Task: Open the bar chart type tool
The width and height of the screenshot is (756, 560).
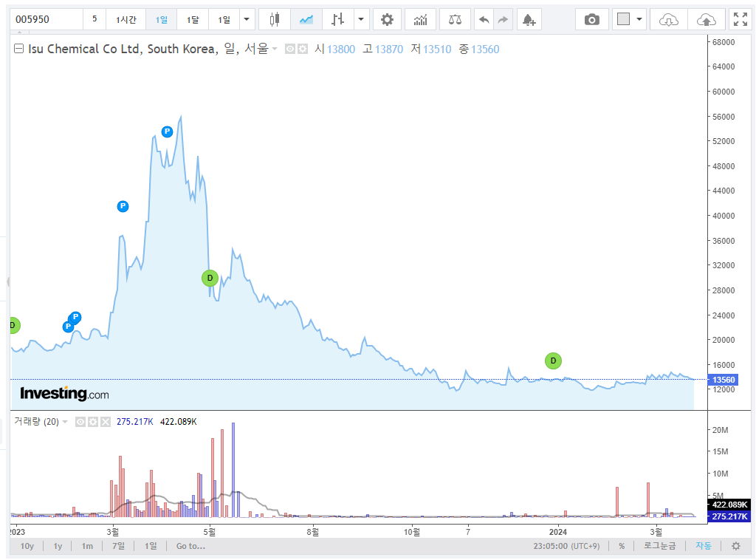Action: click(338, 20)
